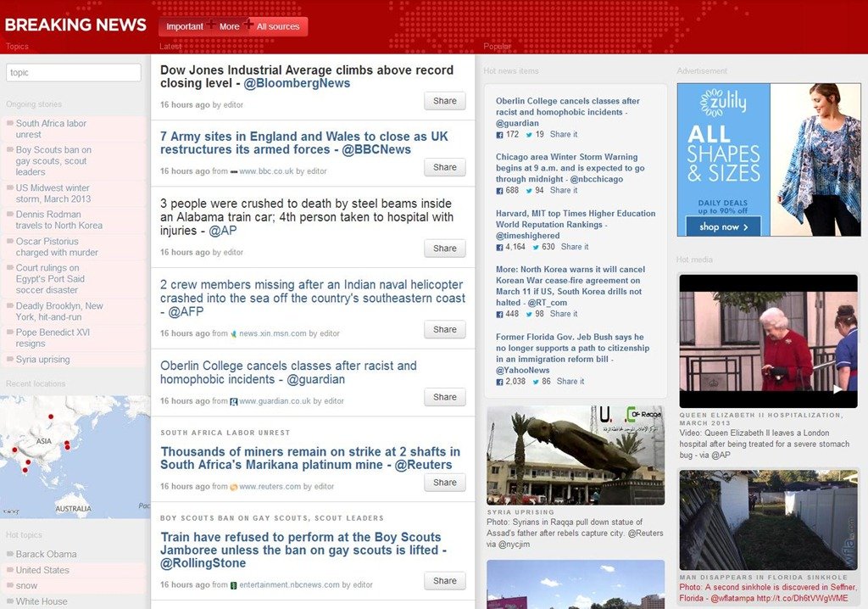
Task: Open the 7 Army sites headline
Action: (x=303, y=142)
